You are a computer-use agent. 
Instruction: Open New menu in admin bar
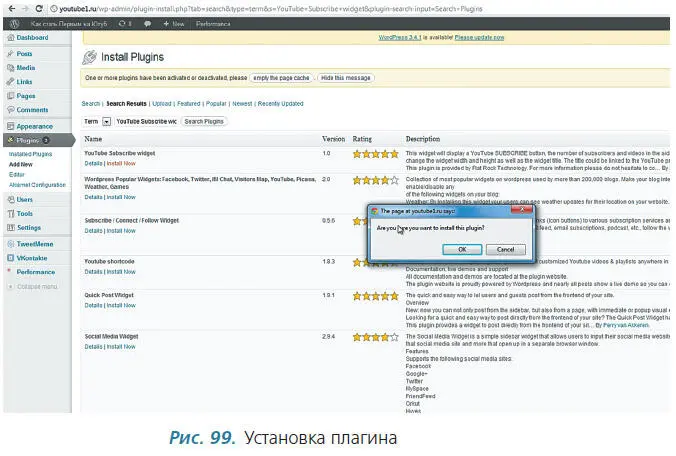pos(174,24)
